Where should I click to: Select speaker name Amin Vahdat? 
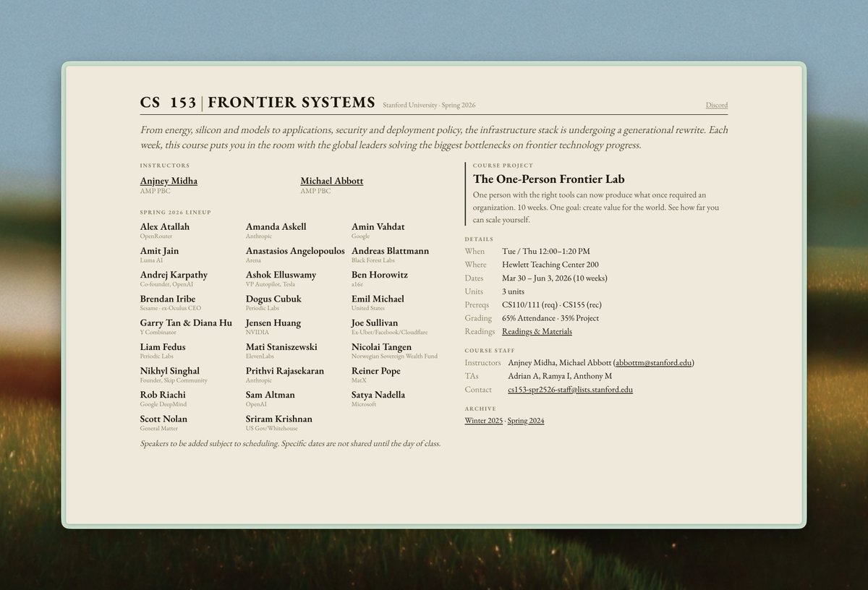coord(379,226)
